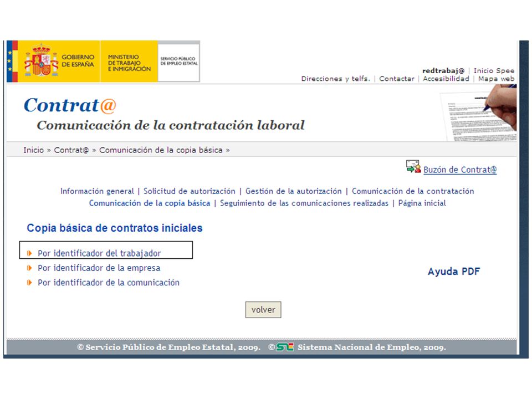
Task: Open Por identificador del trabajador
Action: coord(99,253)
